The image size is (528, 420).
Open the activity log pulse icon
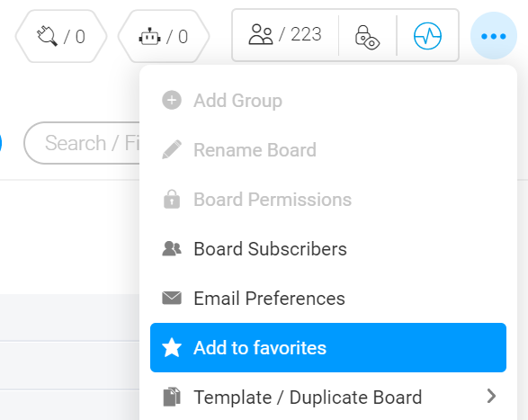[427, 36]
